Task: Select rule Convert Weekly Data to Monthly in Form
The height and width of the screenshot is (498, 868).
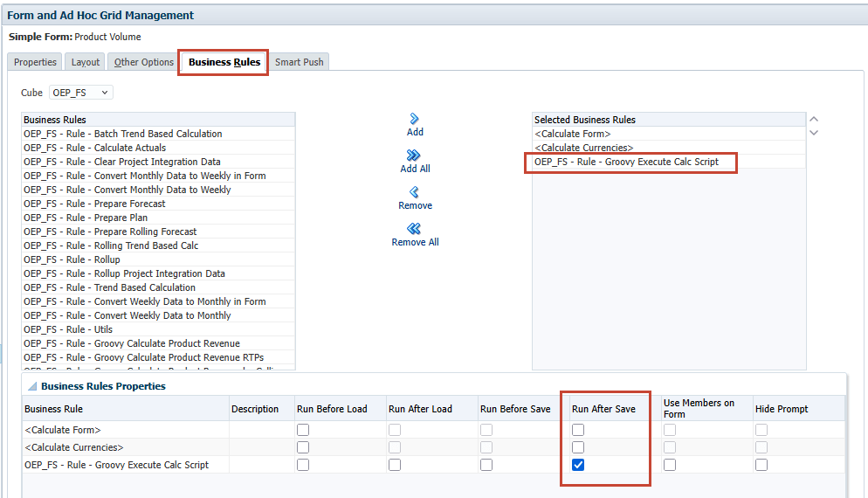Action: (158, 301)
